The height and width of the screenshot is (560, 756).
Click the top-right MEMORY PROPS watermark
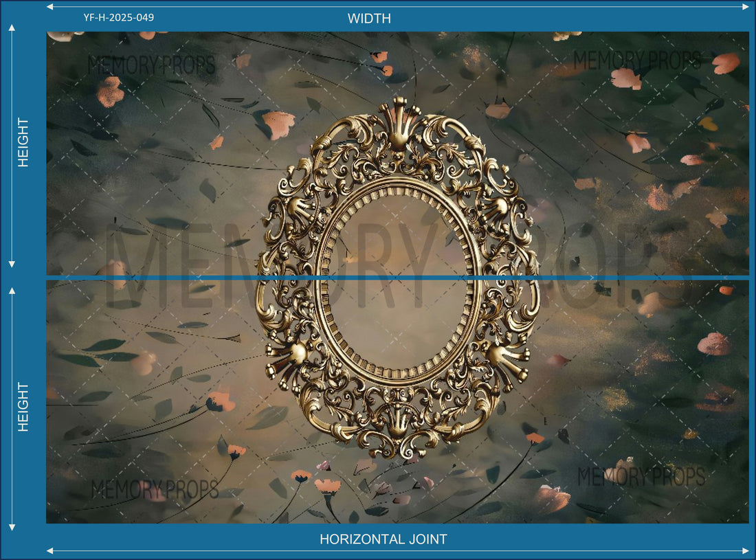637,61
